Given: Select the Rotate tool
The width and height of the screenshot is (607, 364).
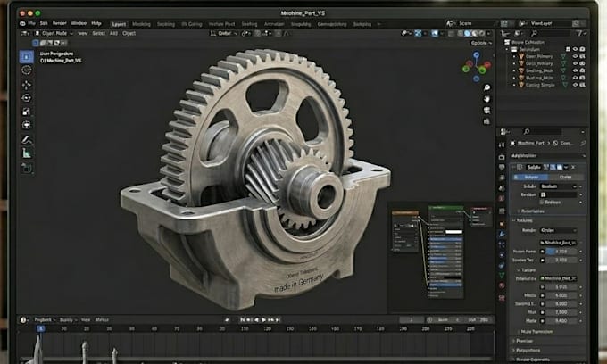Looking at the screenshot, I should click(x=26, y=98).
